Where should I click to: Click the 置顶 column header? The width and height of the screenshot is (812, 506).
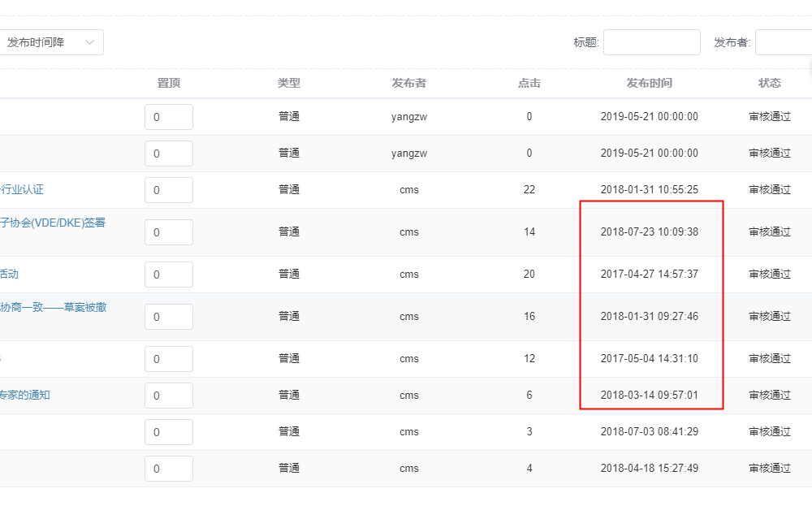[169, 83]
